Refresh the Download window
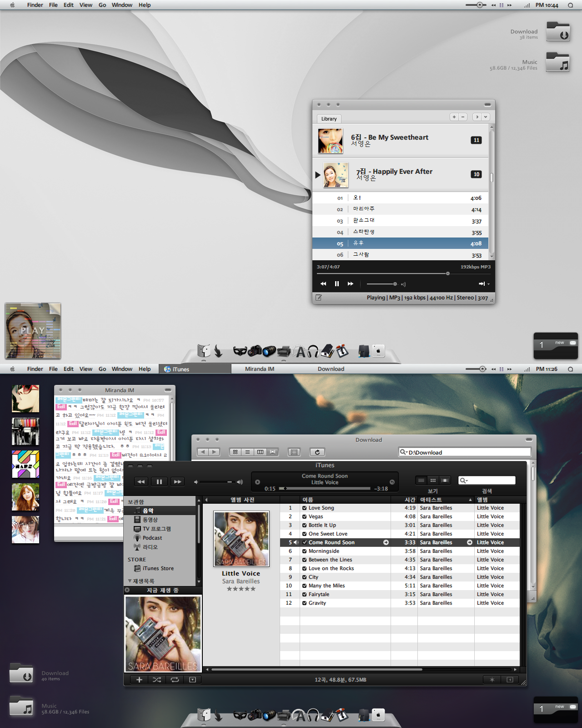The width and height of the screenshot is (582, 728). [x=317, y=452]
